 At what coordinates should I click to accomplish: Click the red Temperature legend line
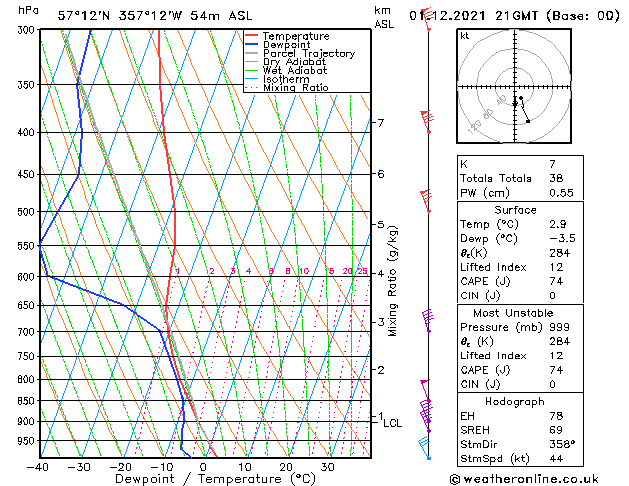pyautogui.click(x=251, y=36)
